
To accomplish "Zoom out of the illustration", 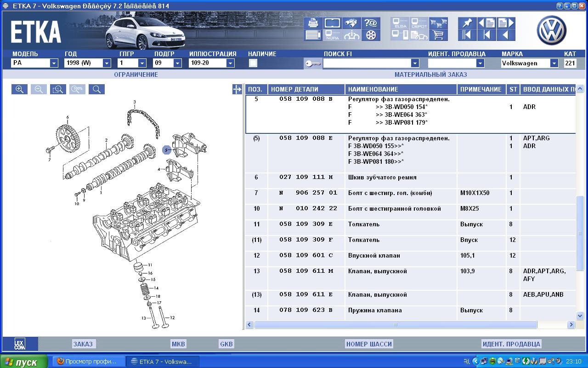I will coord(39,89).
